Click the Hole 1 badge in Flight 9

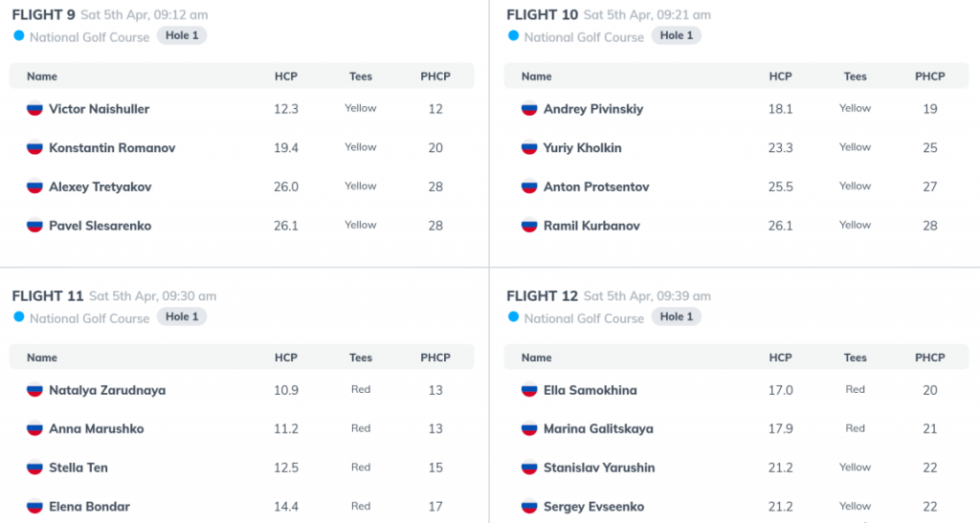[x=182, y=35]
